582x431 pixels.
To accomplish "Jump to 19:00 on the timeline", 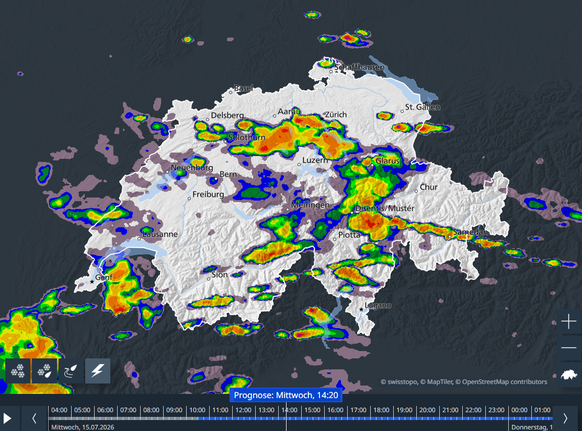I will tap(405, 410).
